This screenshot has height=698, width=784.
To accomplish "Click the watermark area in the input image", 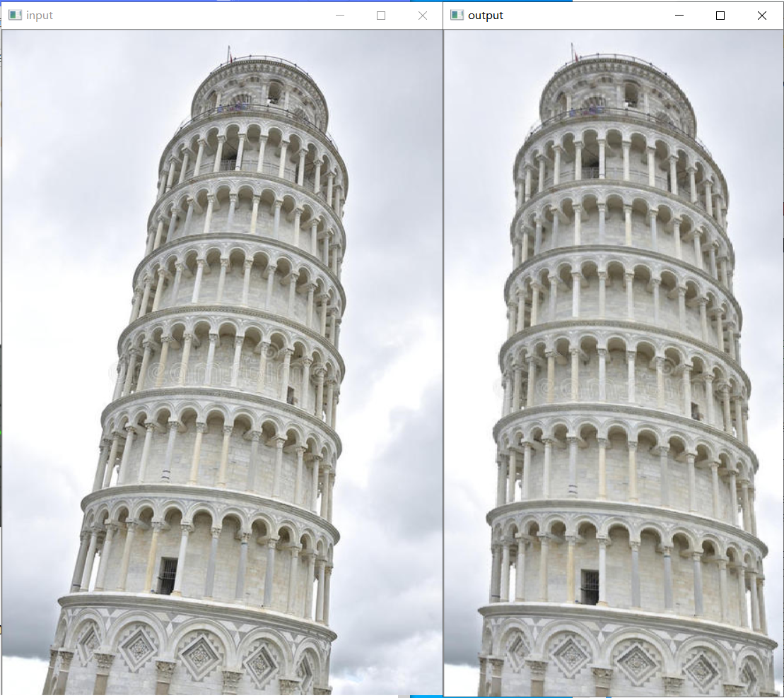I will [x=212, y=371].
